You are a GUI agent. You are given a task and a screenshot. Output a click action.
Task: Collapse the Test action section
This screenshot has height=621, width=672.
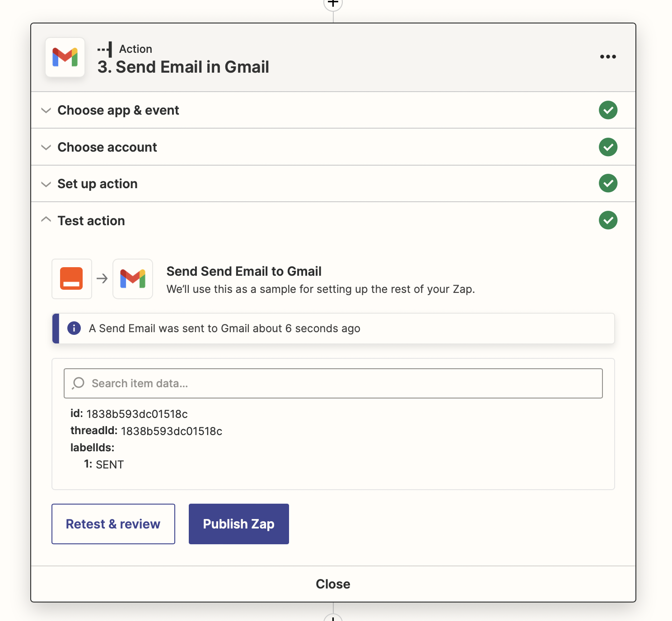[x=91, y=221]
